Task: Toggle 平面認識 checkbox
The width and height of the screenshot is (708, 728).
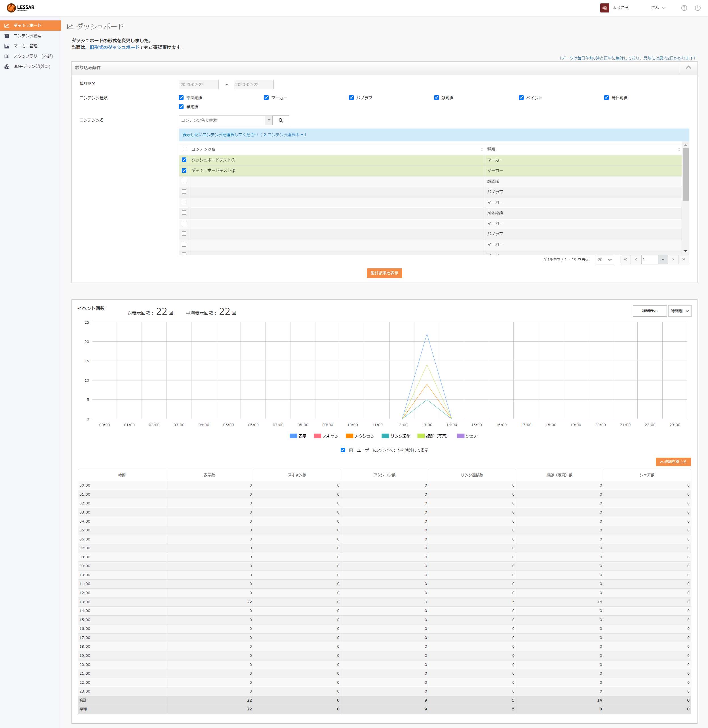Action: pos(182,98)
